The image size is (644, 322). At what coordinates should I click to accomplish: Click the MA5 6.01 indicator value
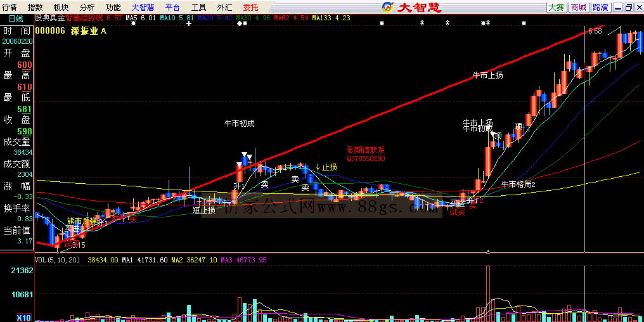click(x=141, y=18)
